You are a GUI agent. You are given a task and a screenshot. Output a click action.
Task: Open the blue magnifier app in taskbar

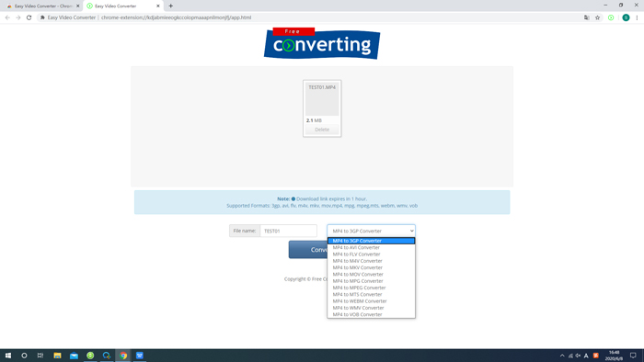(x=107, y=356)
